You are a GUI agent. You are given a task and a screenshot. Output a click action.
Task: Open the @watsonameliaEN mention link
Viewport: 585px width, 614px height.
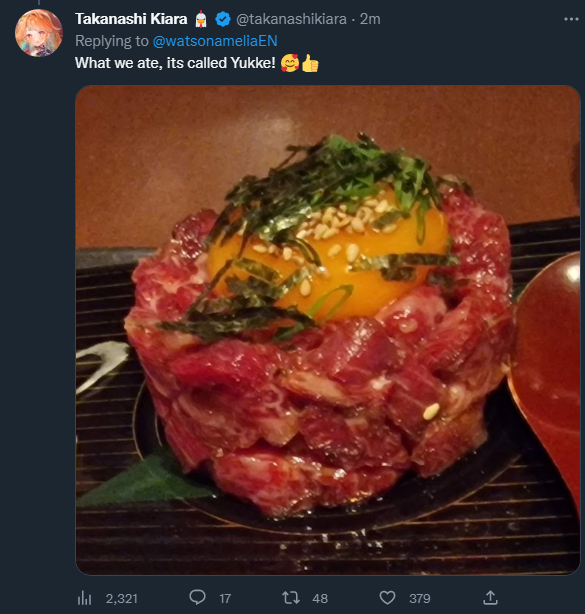click(x=215, y=41)
